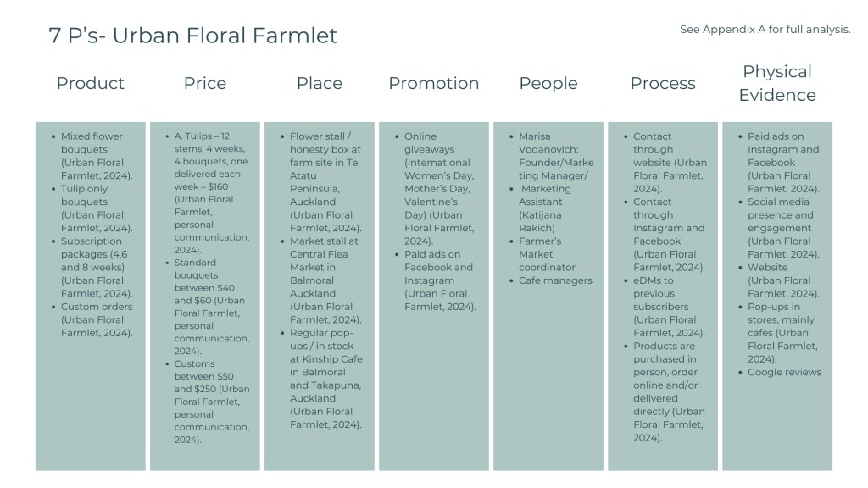Select the "Subscription packages" bullet text

point(93,254)
